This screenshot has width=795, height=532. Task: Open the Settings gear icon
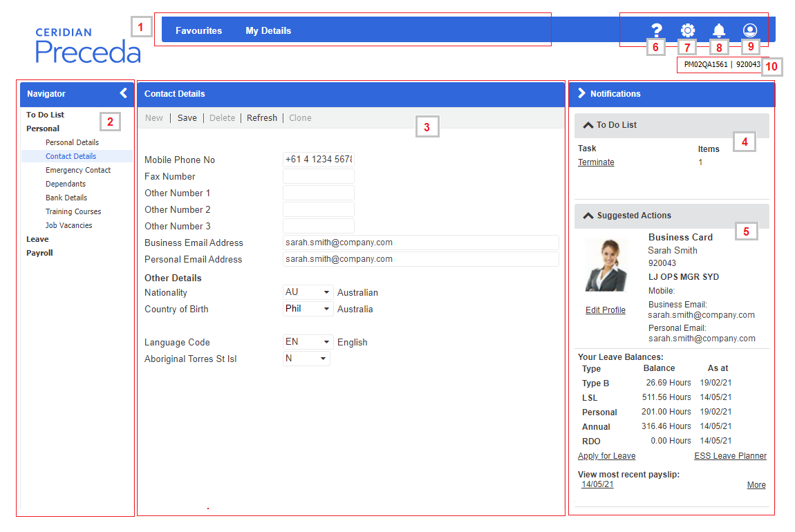click(x=687, y=30)
